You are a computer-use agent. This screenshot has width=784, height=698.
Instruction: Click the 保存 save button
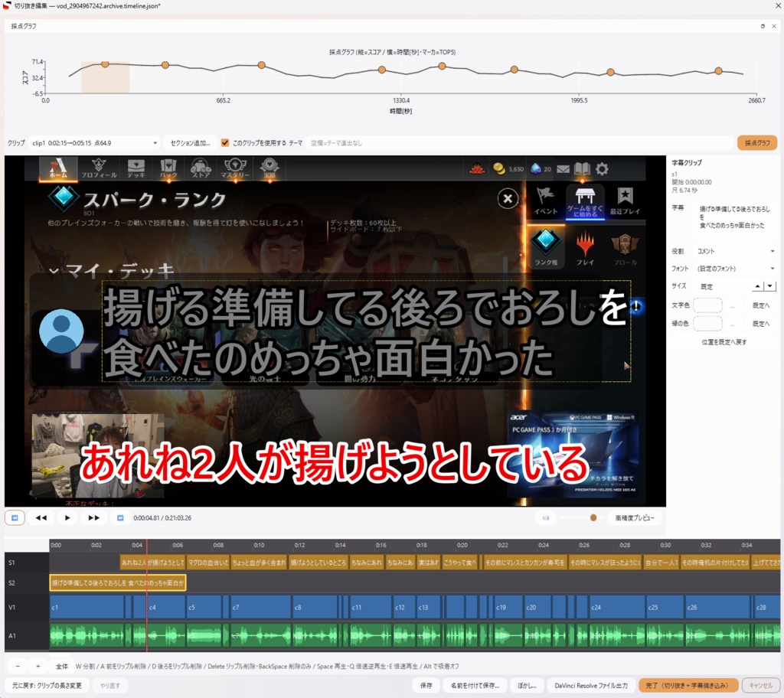[x=426, y=686]
